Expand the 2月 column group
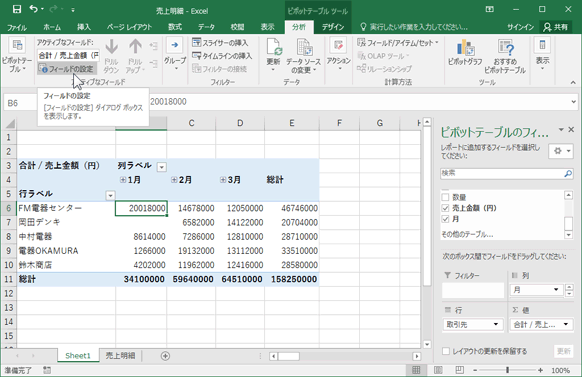 click(174, 180)
